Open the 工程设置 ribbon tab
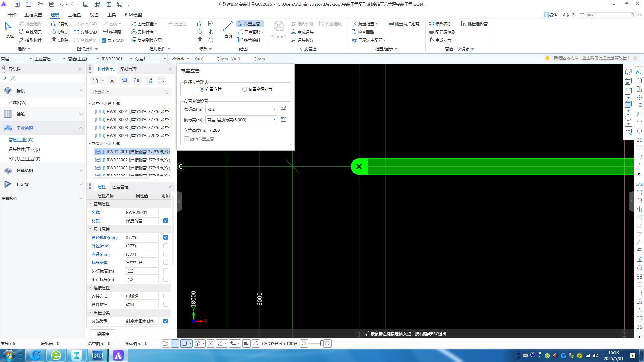The image size is (644, 362). point(33,15)
